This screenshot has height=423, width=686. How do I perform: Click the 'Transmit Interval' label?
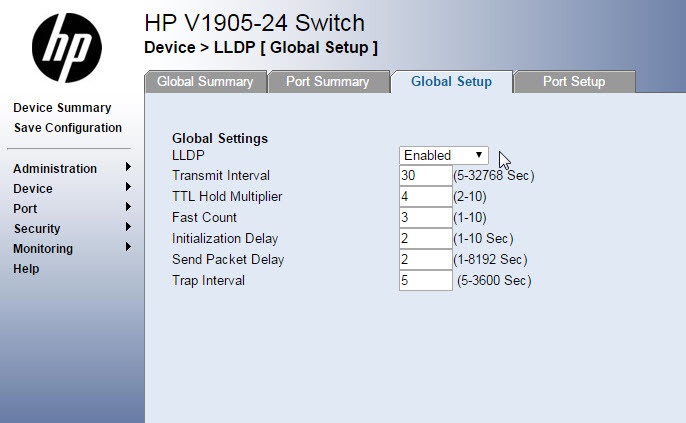coord(221,175)
